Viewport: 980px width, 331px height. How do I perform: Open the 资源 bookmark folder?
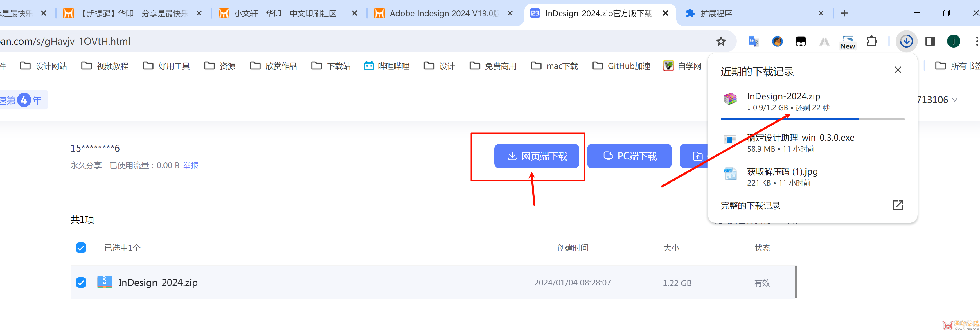[x=220, y=66]
